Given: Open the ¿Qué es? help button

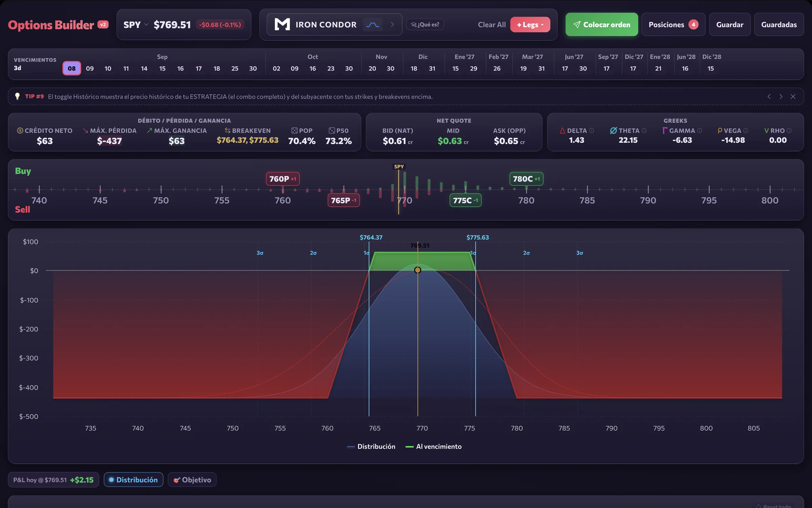Looking at the screenshot, I should click(x=425, y=24).
